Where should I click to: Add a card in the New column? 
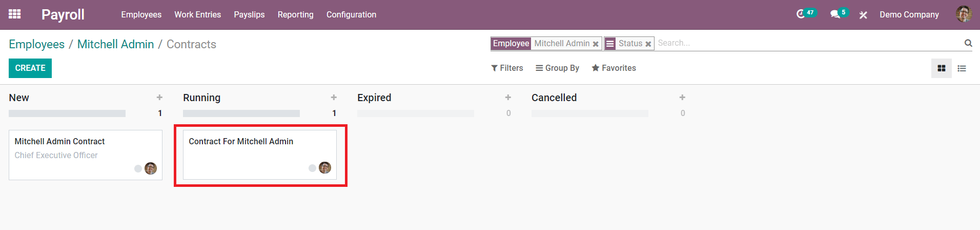(159, 98)
